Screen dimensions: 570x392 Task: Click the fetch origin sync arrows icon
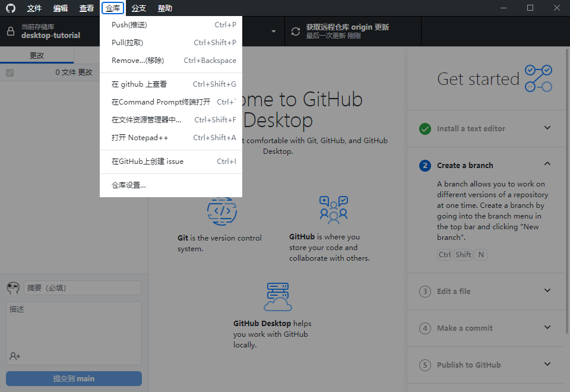pyautogui.click(x=296, y=31)
